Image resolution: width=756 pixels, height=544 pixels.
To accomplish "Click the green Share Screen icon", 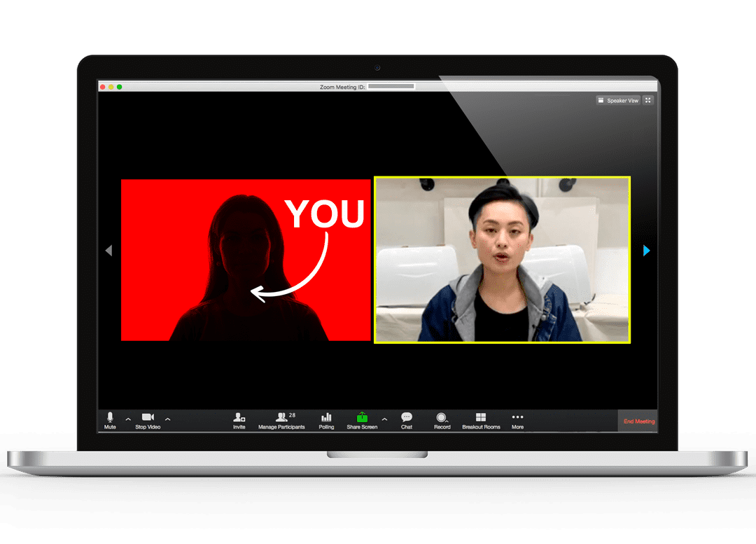I will [x=362, y=417].
